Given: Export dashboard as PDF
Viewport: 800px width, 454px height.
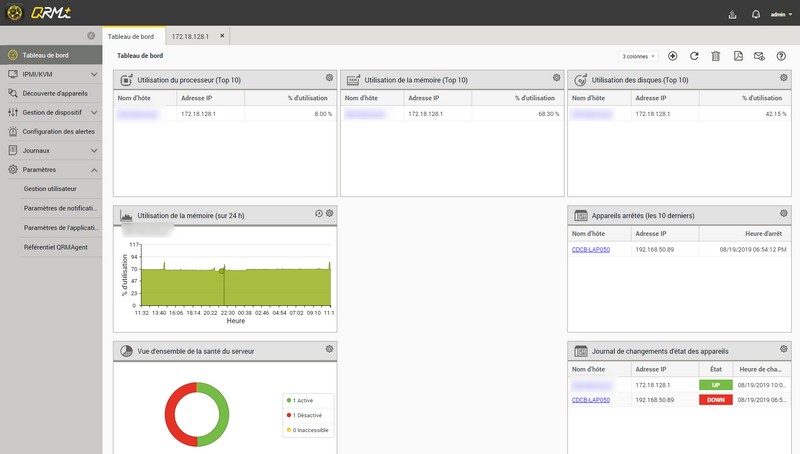Looking at the screenshot, I should coord(738,56).
